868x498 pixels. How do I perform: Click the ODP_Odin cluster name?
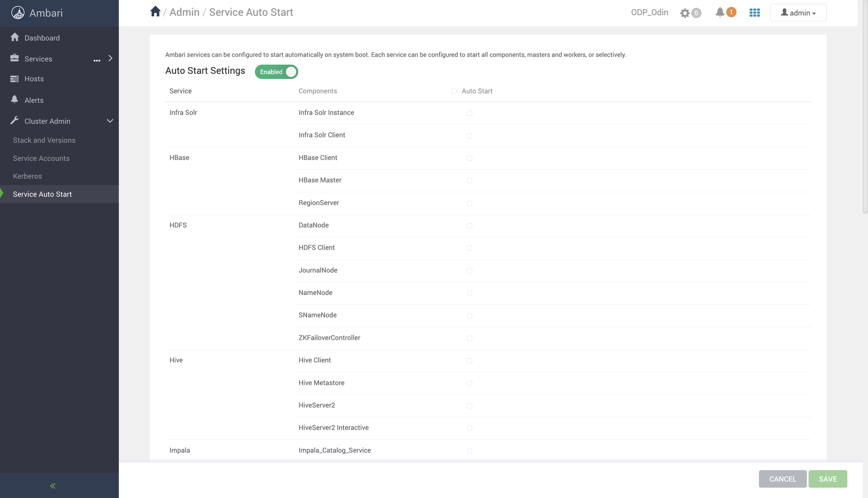tap(650, 12)
